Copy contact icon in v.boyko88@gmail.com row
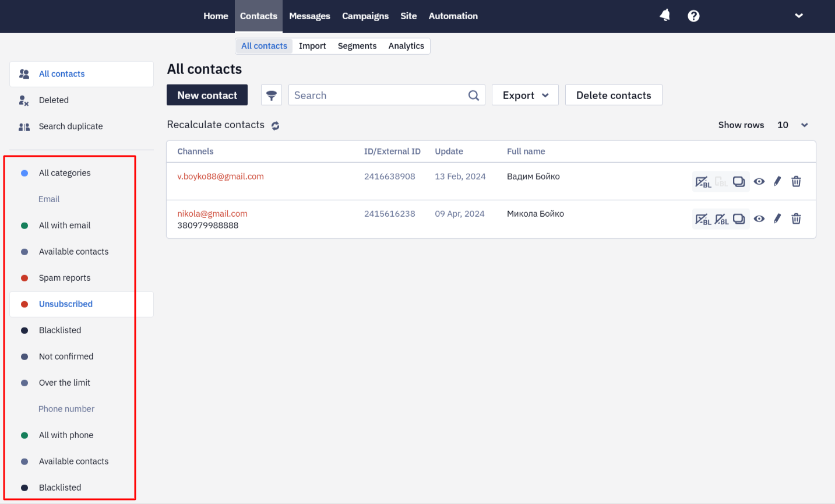This screenshot has width=835, height=504. pyautogui.click(x=739, y=182)
